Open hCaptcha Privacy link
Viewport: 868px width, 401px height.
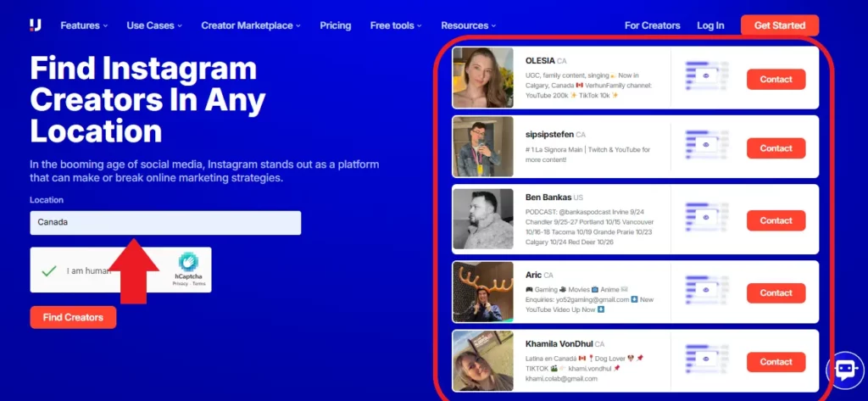180,283
